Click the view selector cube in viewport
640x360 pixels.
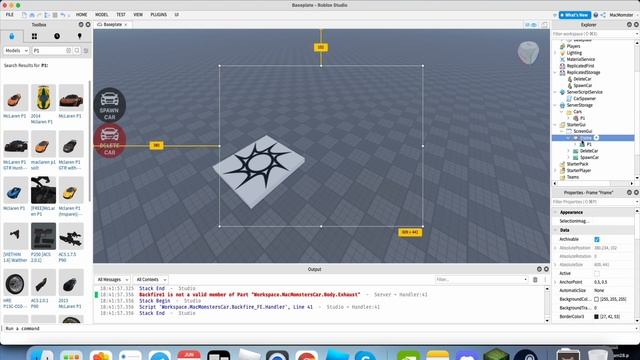(528, 52)
